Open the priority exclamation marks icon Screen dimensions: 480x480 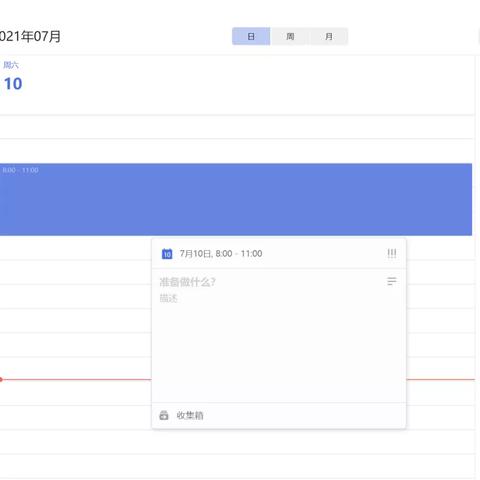pyautogui.click(x=392, y=254)
